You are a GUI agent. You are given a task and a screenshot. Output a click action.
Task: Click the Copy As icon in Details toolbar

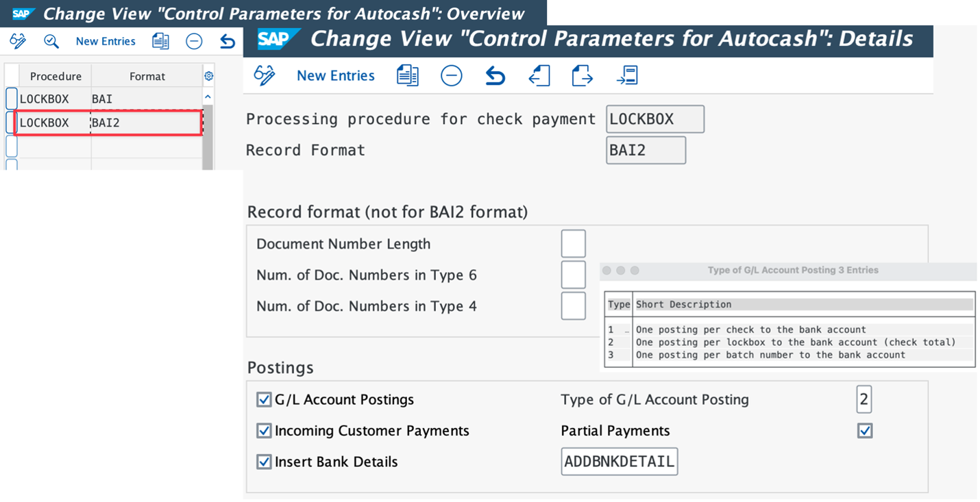[x=407, y=75]
